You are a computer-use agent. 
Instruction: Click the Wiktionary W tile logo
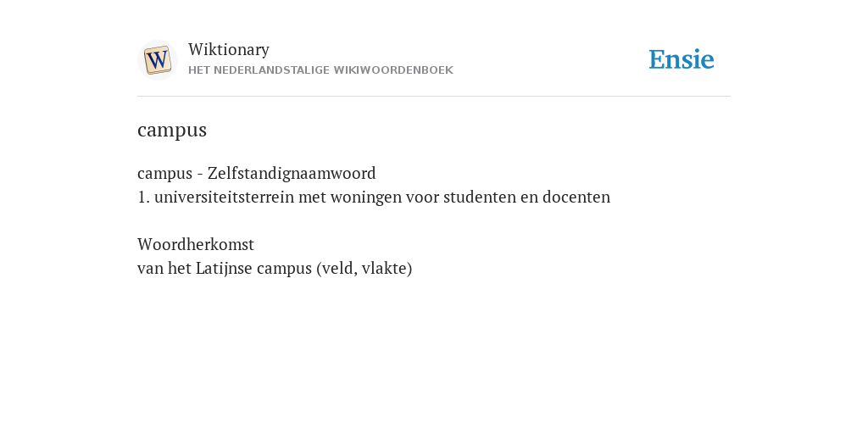tap(157, 60)
